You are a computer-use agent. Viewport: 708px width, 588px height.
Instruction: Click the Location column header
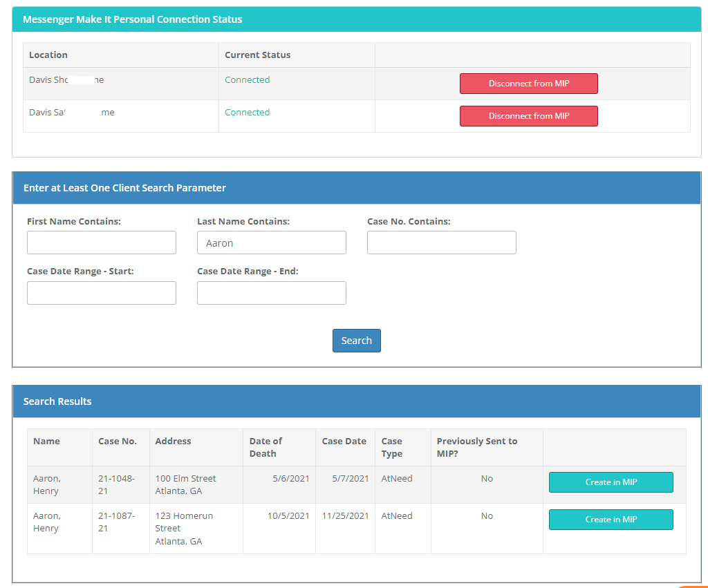tap(48, 55)
